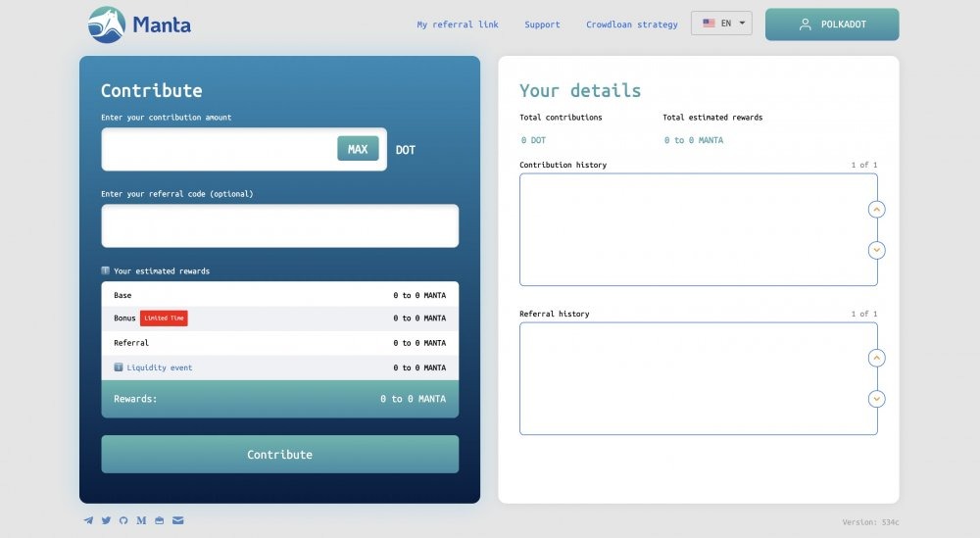Page up in Referral history
This screenshot has height=538, width=980.
pyautogui.click(x=877, y=358)
